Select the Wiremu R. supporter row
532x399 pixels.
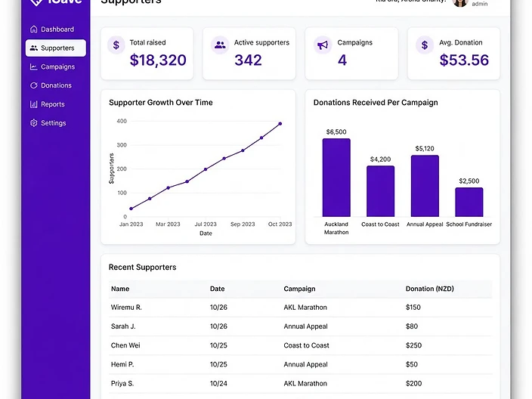(300, 308)
